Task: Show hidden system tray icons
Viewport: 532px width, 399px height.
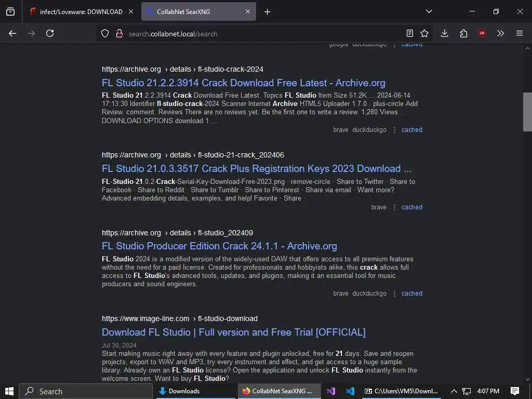Action: (x=454, y=391)
